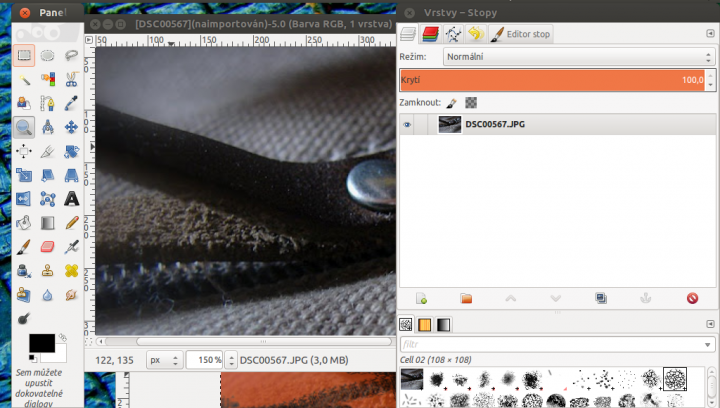Viewport: 720px width, 408px height.
Task: Select the Shear tool
Action: (47, 175)
